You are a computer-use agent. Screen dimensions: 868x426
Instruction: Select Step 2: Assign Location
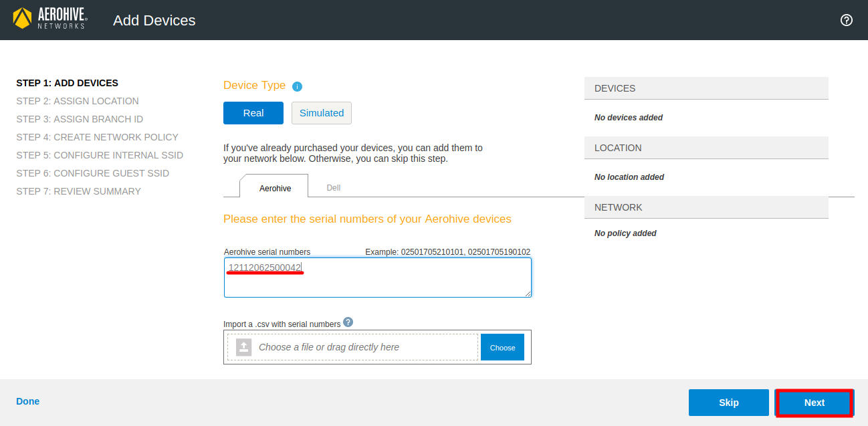(x=78, y=101)
